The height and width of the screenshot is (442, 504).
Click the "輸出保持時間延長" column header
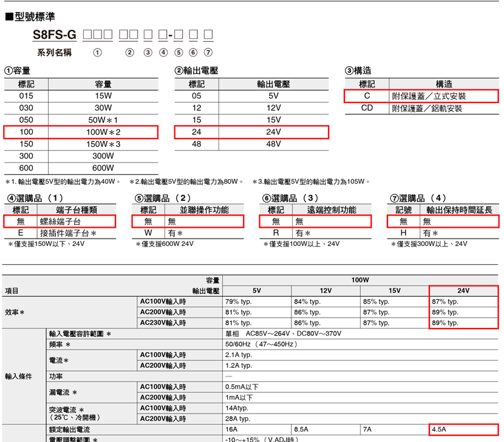459,210
